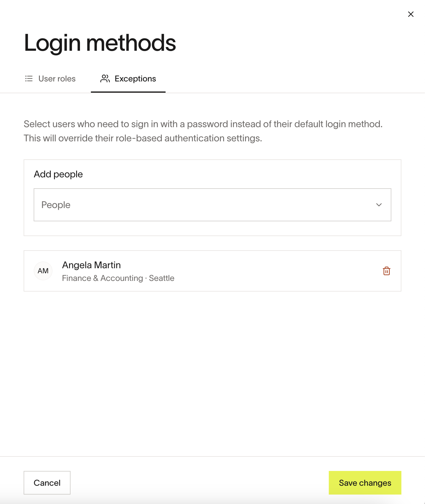Click the list icon beside User roles

click(x=29, y=78)
